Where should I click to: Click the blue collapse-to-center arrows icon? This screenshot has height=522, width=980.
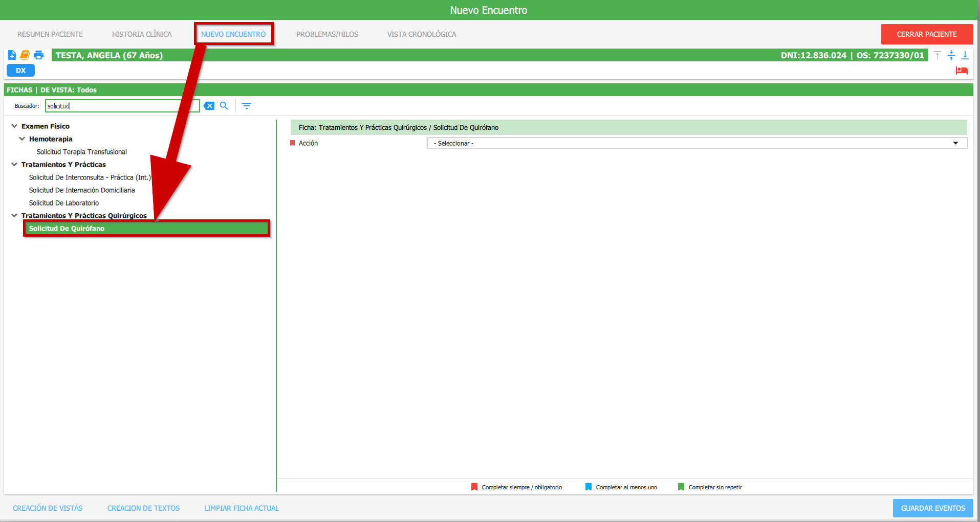pos(951,55)
